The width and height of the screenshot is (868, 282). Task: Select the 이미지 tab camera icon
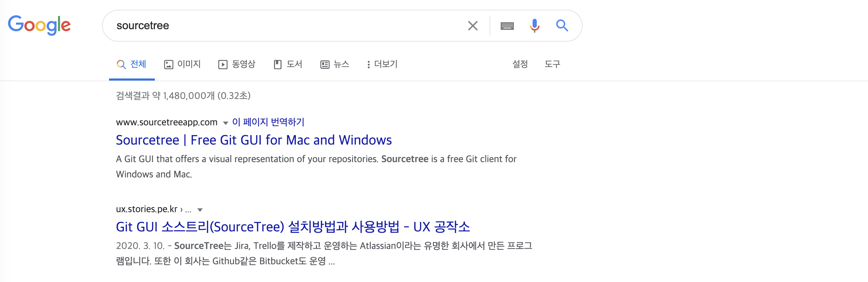click(x=168, y=64)
